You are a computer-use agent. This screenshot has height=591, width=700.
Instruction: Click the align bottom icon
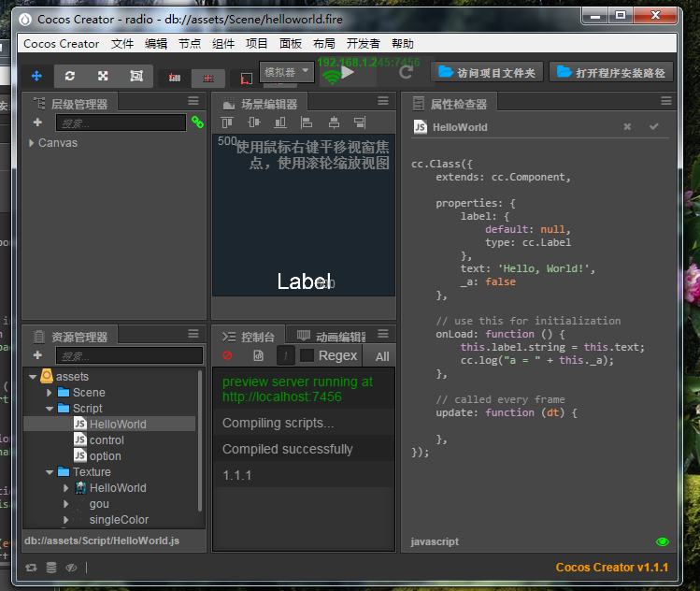(280, 123)
